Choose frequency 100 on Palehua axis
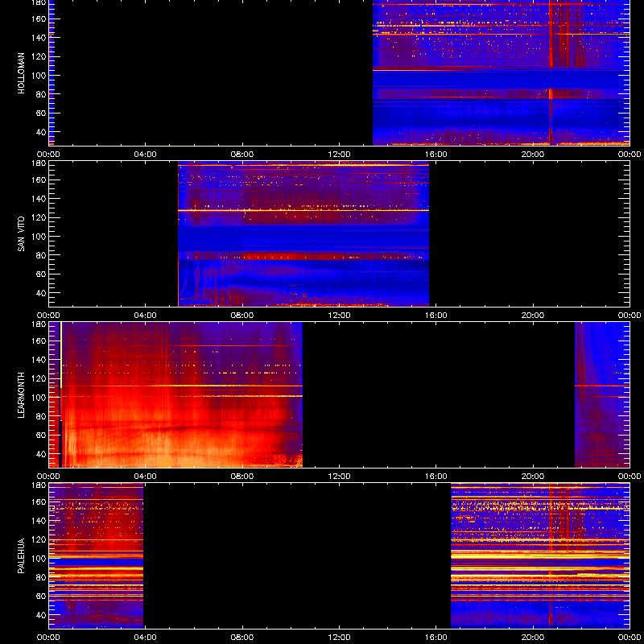This screenshot has width=644, height=644. point(40,559)
